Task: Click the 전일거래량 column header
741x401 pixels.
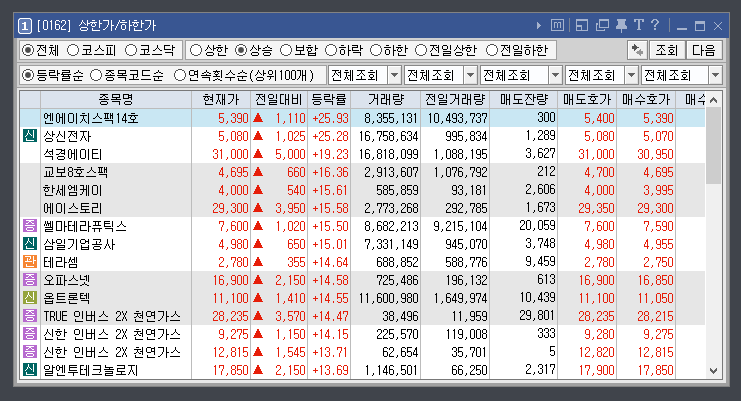Action: click(455, 100)
